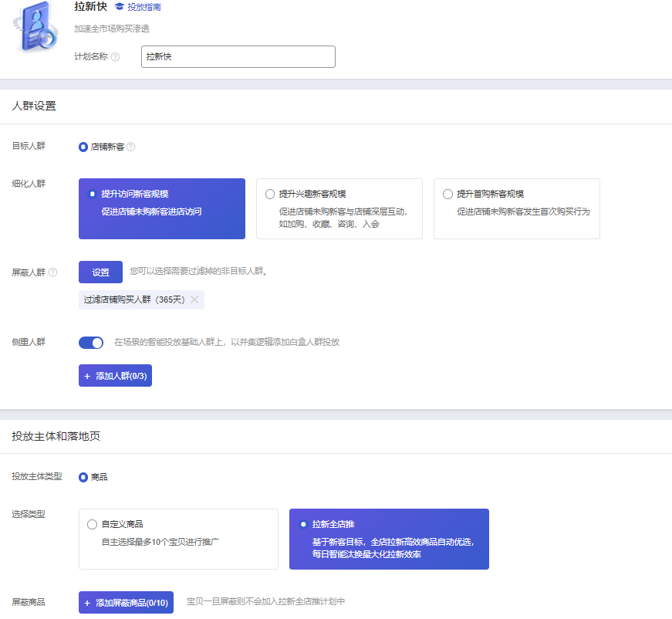This screenshot has height=619, width=672.
Task: Select the 提升兴趣新客规模 option
Action: pos(339,208)
